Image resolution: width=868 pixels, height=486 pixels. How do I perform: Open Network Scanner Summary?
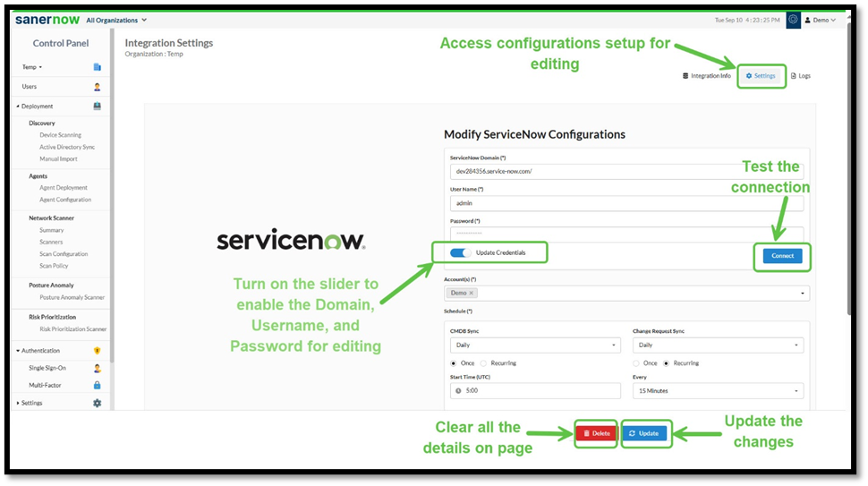click(52, 230)
